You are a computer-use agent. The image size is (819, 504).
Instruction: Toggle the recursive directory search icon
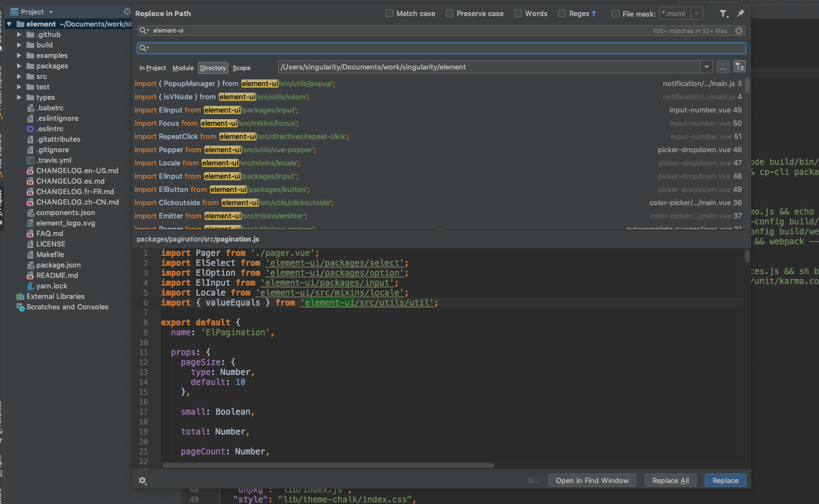[x=740, y=67]
